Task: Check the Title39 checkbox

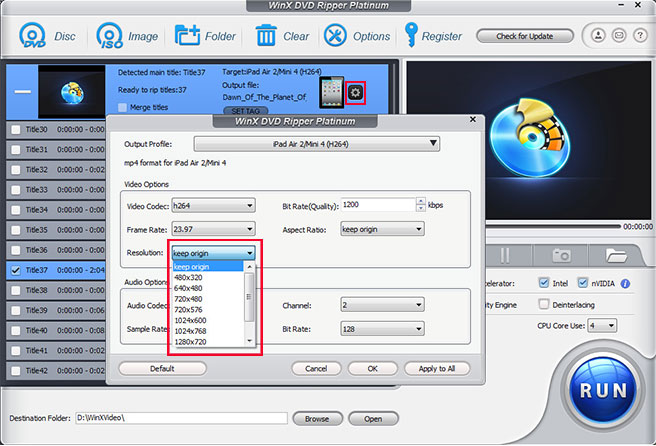Action: click(x=16, y=310)
